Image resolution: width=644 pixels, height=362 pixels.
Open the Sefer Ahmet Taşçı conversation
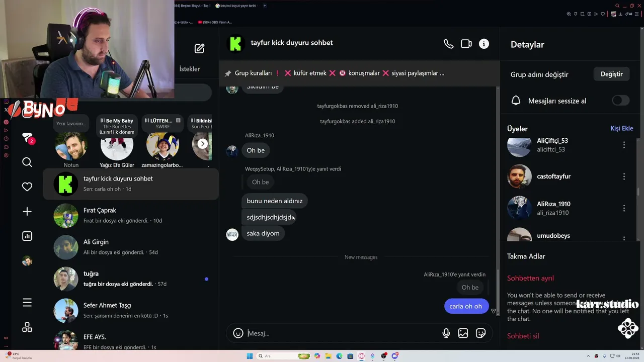click(x=131, y=310)
